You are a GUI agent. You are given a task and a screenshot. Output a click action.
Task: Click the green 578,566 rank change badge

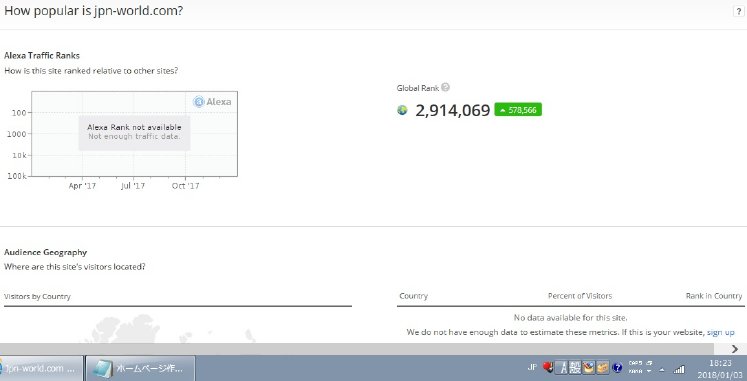point(518,110)
